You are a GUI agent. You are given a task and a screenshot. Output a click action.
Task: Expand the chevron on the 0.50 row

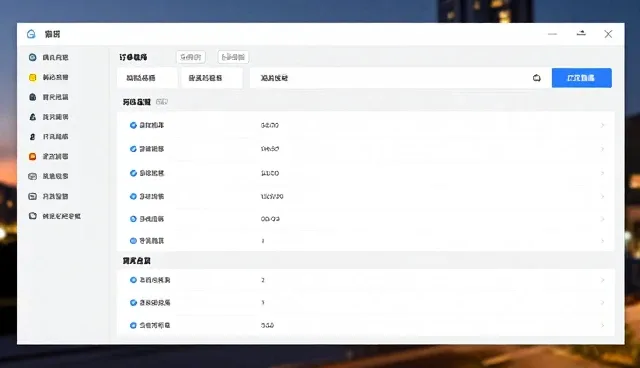(x=602, y=326)
